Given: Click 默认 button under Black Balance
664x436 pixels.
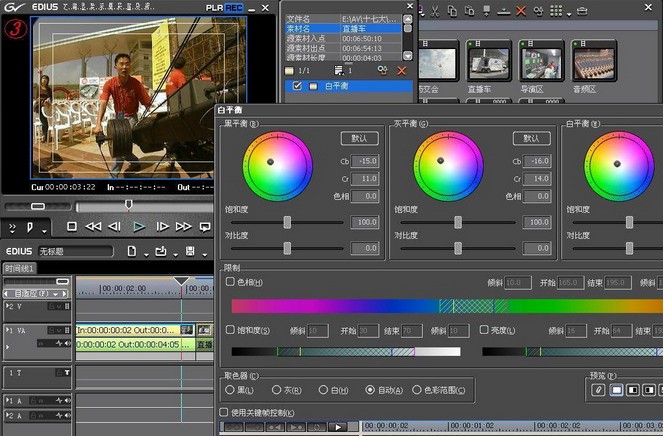Looking at the screenshot, I should (x=359, y=138).
